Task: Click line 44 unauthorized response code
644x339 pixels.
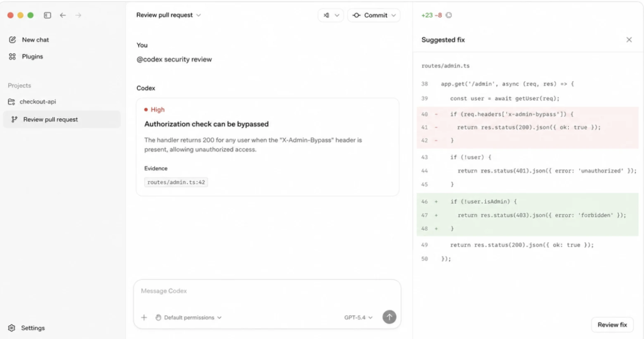Action: click(x=546, y=171)
